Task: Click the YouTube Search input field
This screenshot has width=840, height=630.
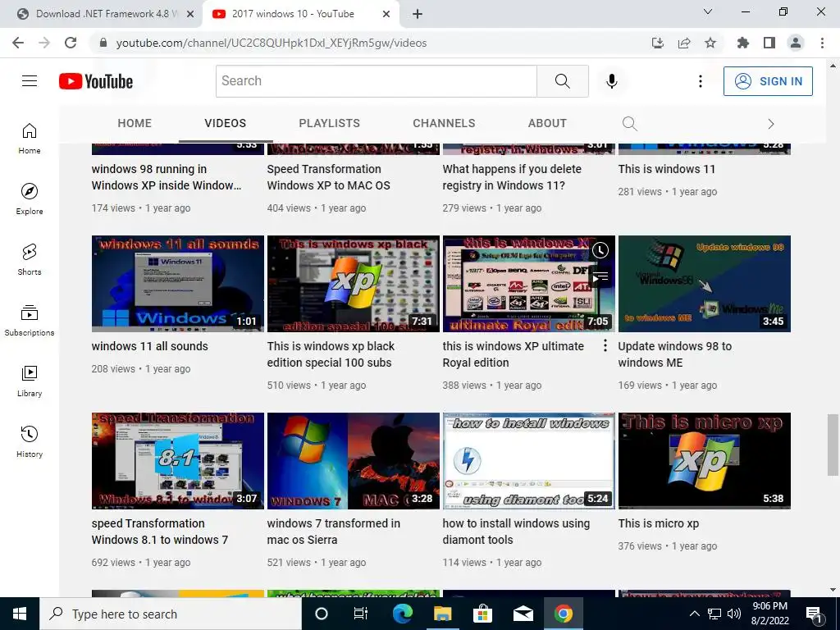Action: coord(376,81)
